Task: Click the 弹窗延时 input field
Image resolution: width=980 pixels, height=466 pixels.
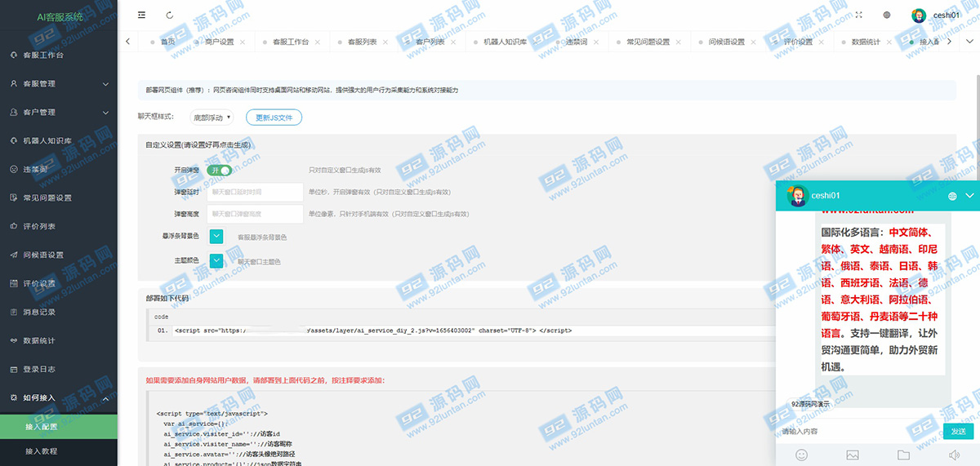Action: pos(256,192)
